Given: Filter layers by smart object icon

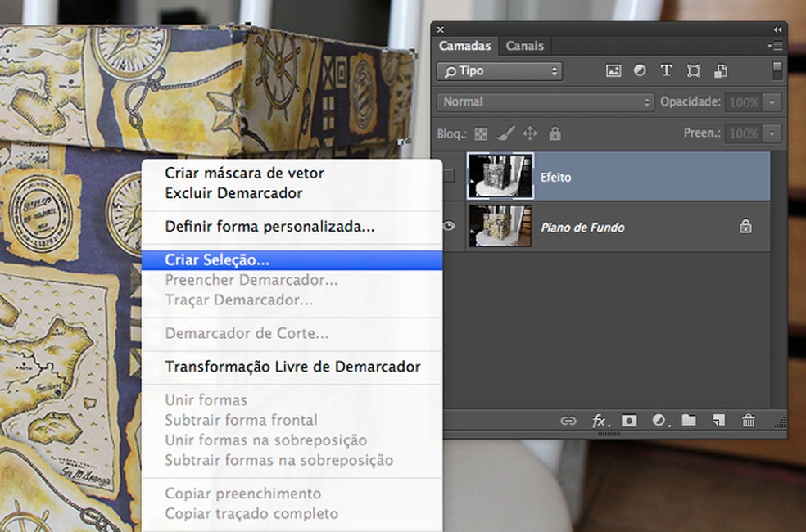Looking at the screenshot, I should point(721,71).
